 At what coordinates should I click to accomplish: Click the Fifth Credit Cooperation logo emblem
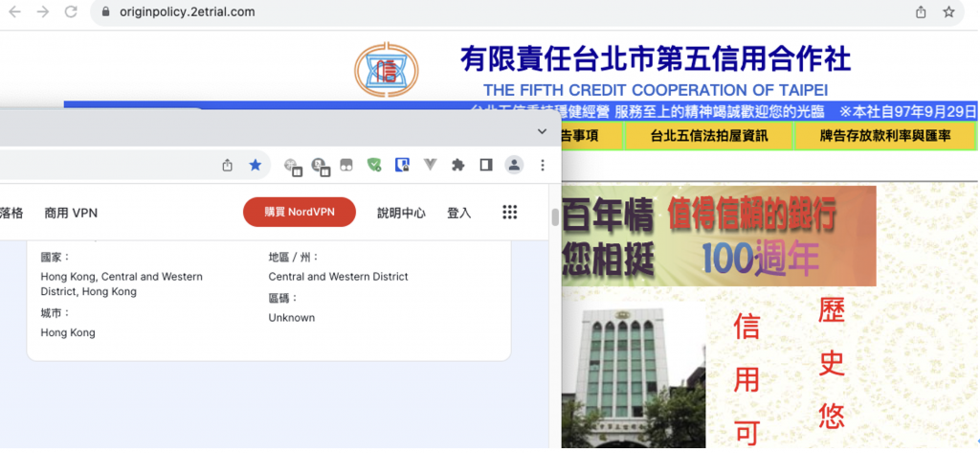387,70
